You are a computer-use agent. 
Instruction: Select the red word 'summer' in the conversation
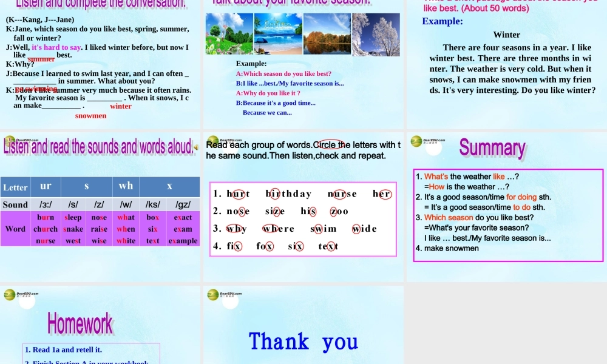click(41, 59)
